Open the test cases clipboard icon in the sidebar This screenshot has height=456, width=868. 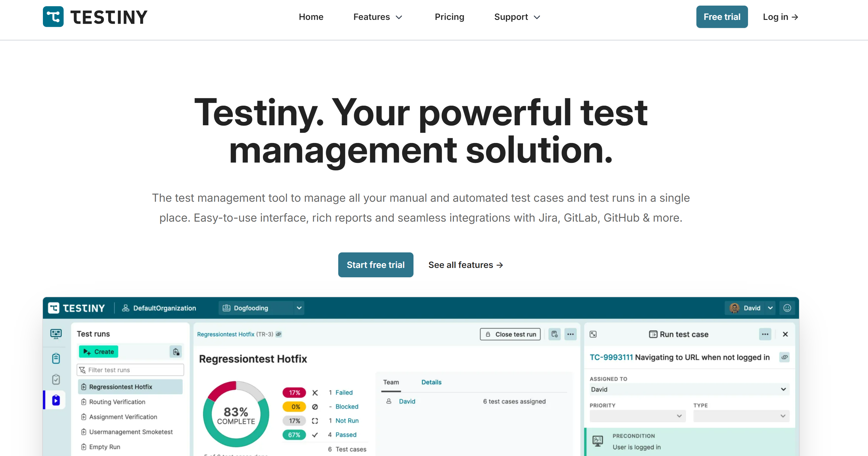click(x=56, y=358)
